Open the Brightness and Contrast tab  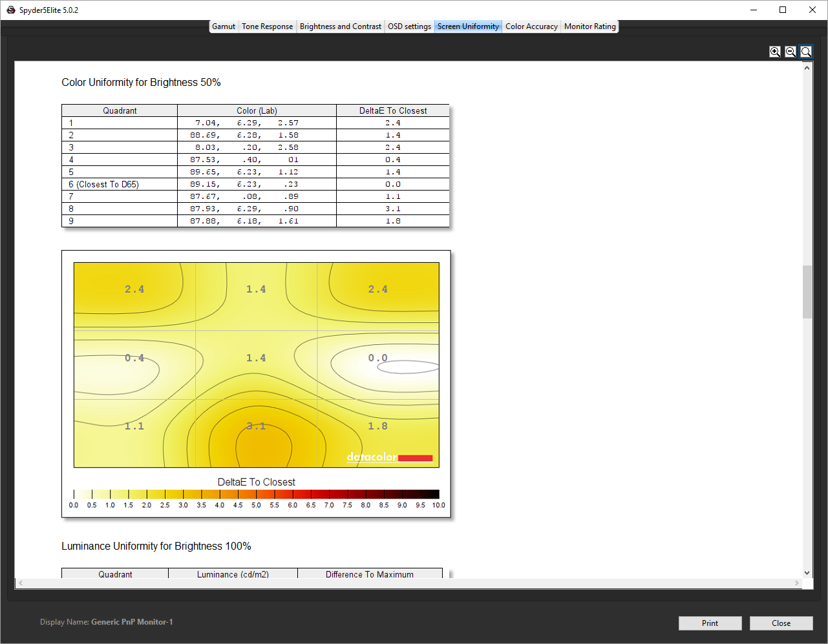coord(341,26)
